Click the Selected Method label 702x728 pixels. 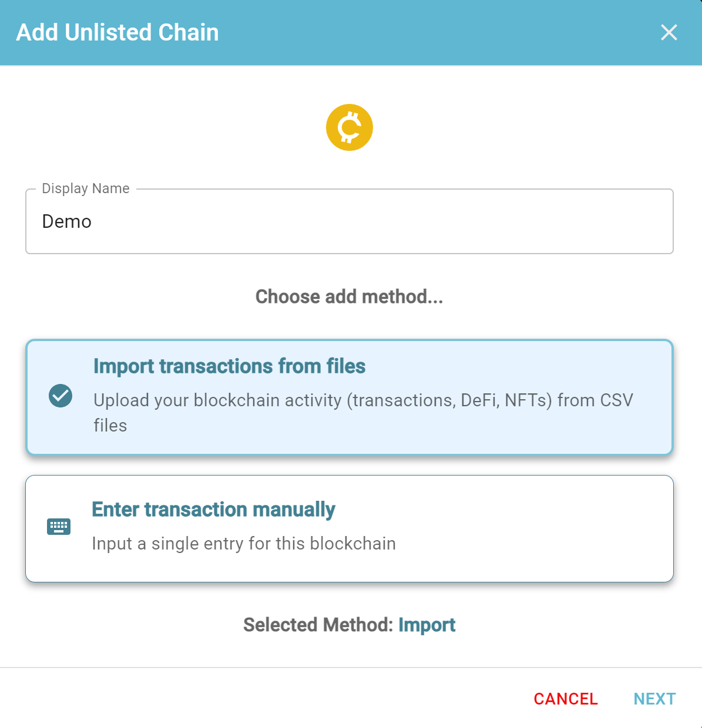[x=318, y=625]
